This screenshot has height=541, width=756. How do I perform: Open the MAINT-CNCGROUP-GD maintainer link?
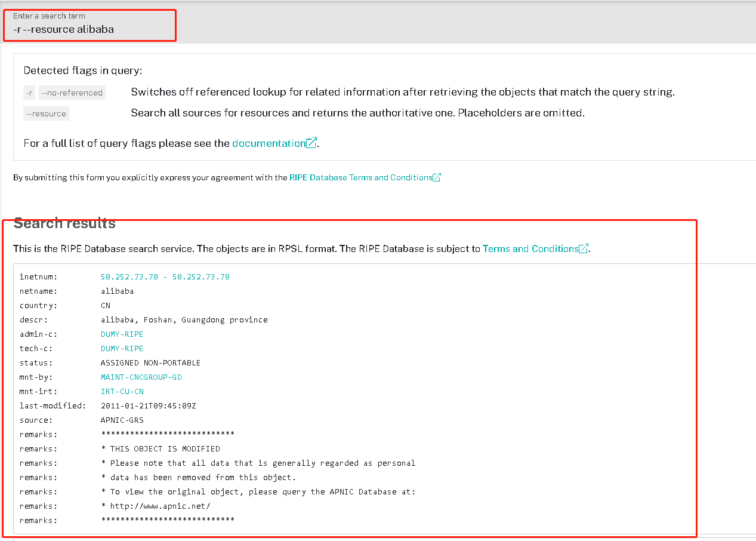[x=141, y=377]
